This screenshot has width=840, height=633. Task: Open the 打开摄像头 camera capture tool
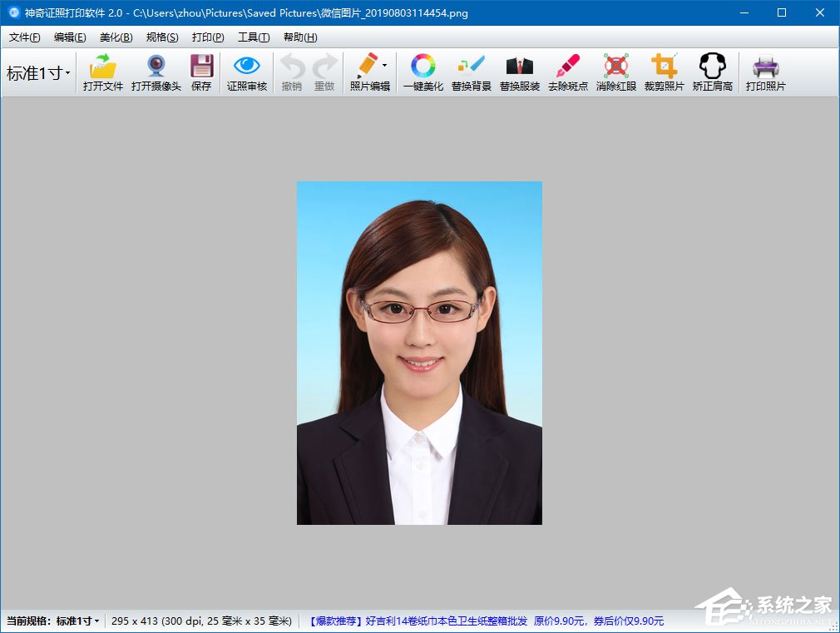point(156,71)
